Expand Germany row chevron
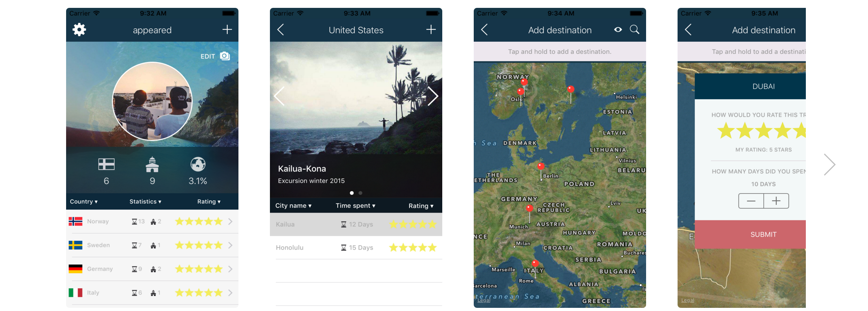 pos(230,269)
